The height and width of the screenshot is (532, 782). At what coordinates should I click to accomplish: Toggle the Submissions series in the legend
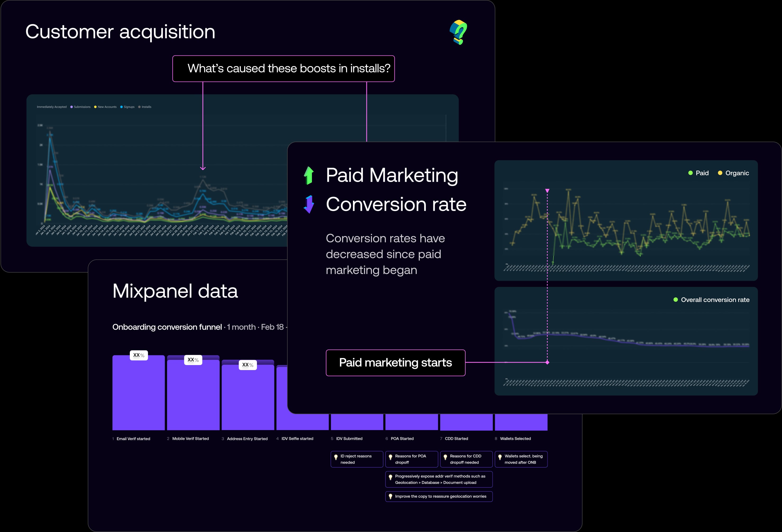pyautogui.click(x=81, y=107)
